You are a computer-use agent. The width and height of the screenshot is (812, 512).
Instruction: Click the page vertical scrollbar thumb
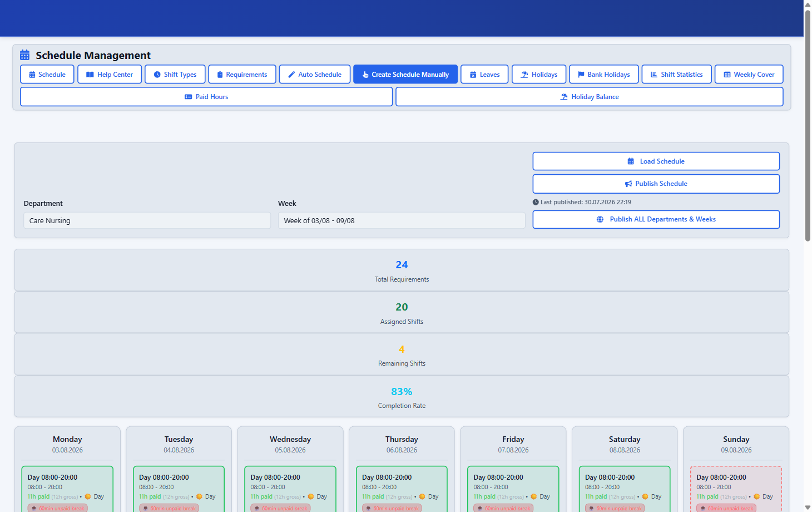point(808,125)
